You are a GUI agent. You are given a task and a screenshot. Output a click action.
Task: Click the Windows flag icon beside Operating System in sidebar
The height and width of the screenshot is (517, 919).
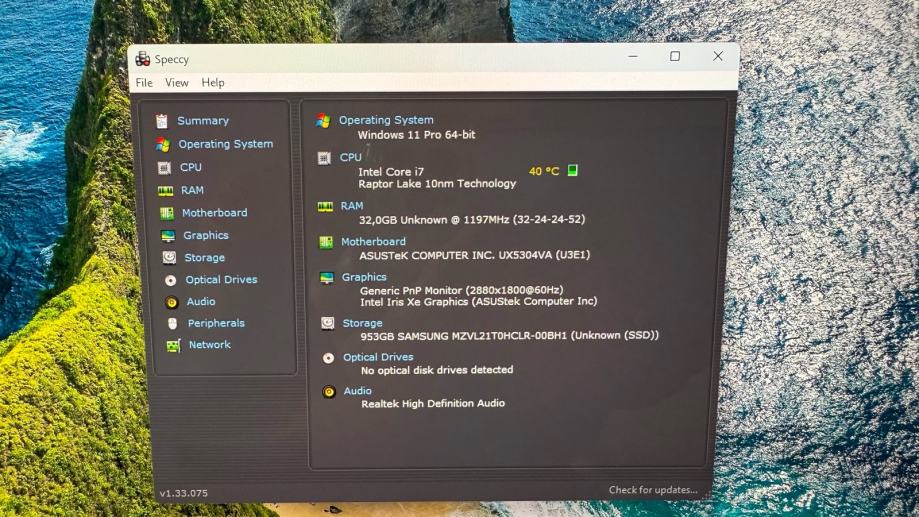pyautogui.click(x=163, y=144)
